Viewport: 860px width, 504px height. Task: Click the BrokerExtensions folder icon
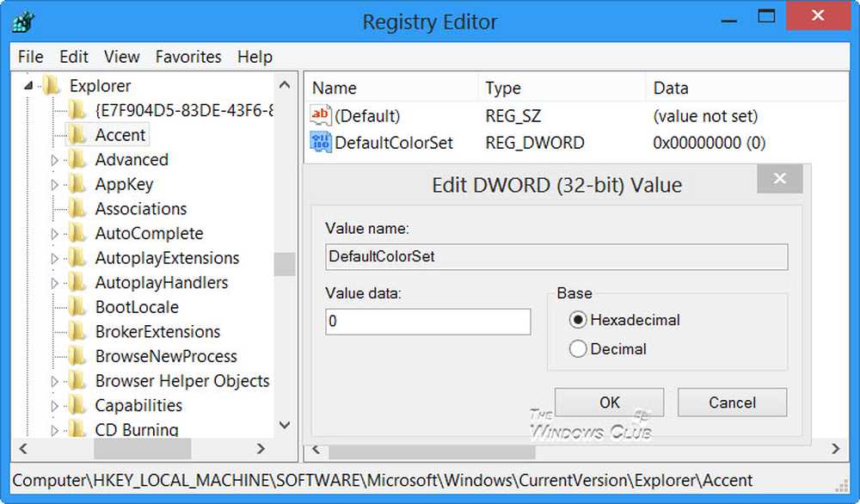[x=77, y=332]
